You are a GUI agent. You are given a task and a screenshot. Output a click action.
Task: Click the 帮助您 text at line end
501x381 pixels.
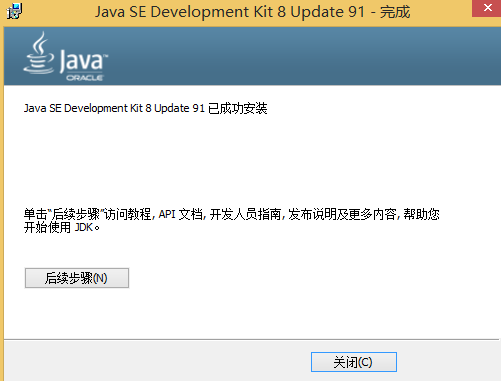(421, 214)
